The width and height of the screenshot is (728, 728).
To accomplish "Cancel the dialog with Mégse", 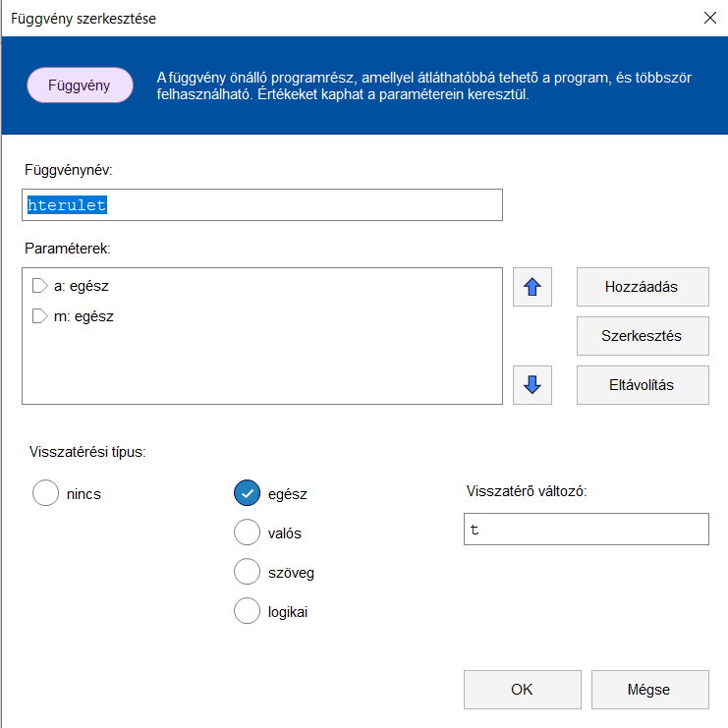I will [649, 690].
